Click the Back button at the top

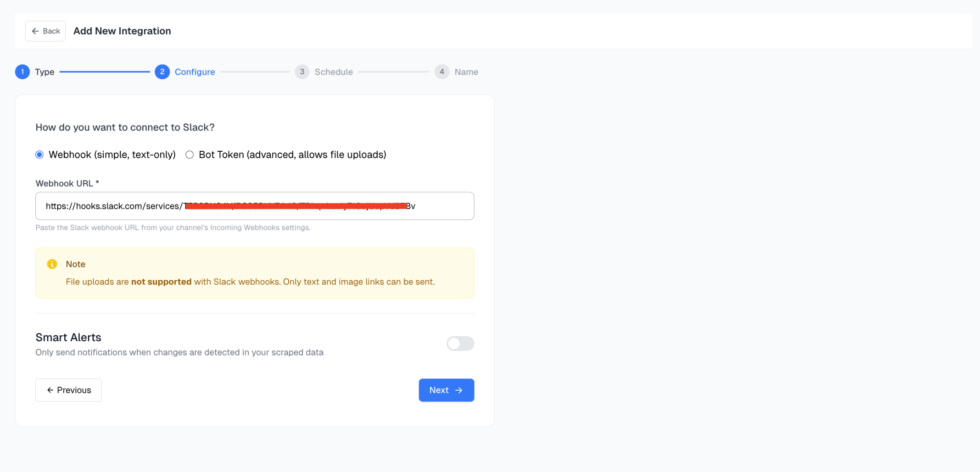coord(45,31)
